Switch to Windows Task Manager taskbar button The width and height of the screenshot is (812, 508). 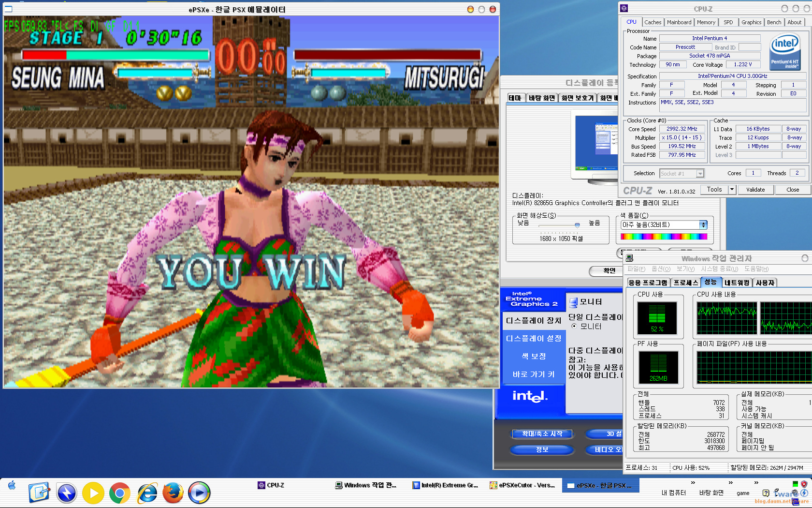click(370, 485)
